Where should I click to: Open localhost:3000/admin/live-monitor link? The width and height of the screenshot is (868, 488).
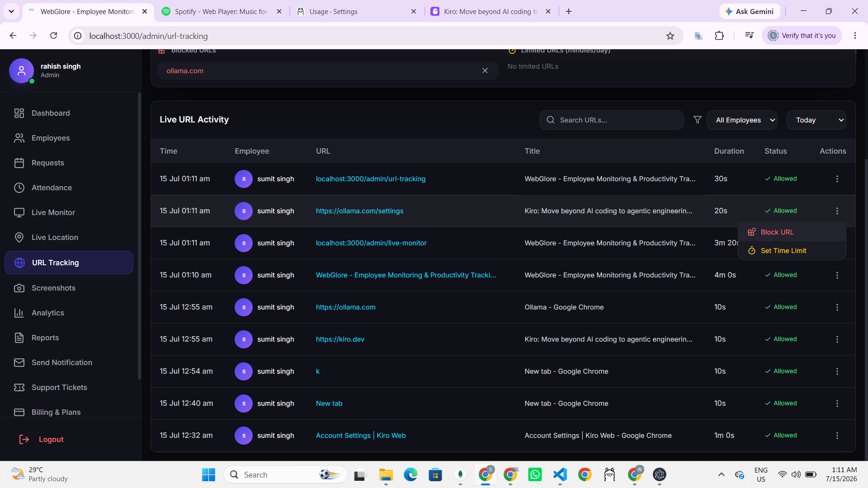click(371, 243)
